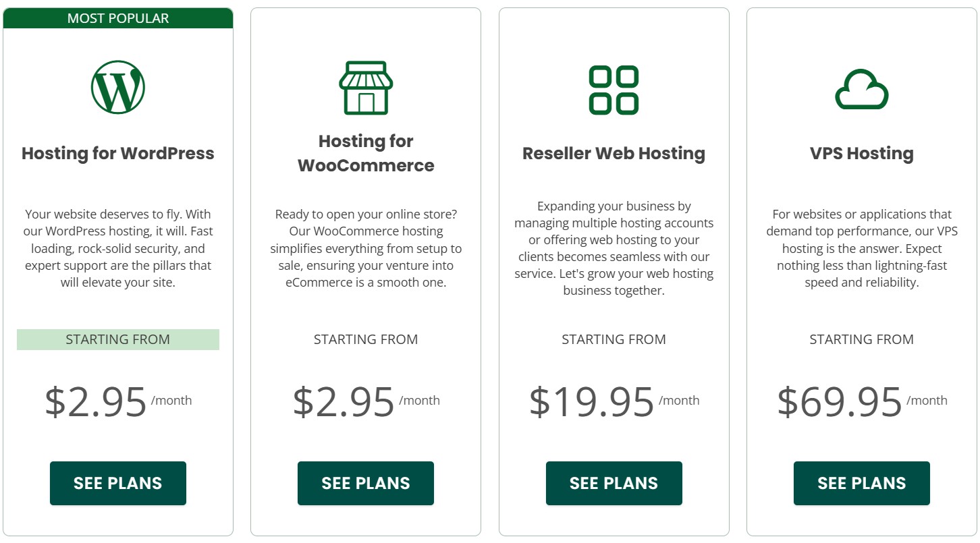Screen dimensions: 980x543
Task: Click SEE PLANS on the VPS Hosting card
Action: [x=861, y=483]
